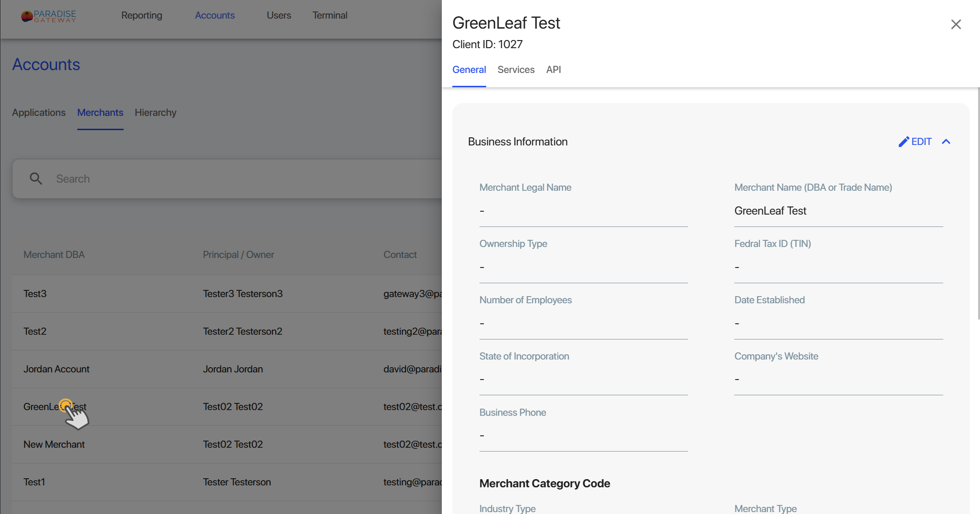
Task: Click the Number of Employees label
Action: [525, 300]
